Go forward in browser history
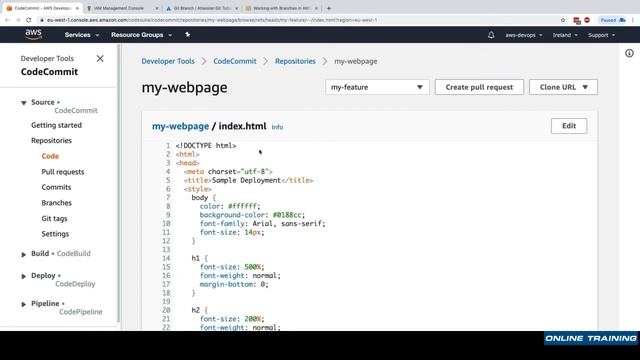Viewport: 640px width, 360px height. (18, 20)
